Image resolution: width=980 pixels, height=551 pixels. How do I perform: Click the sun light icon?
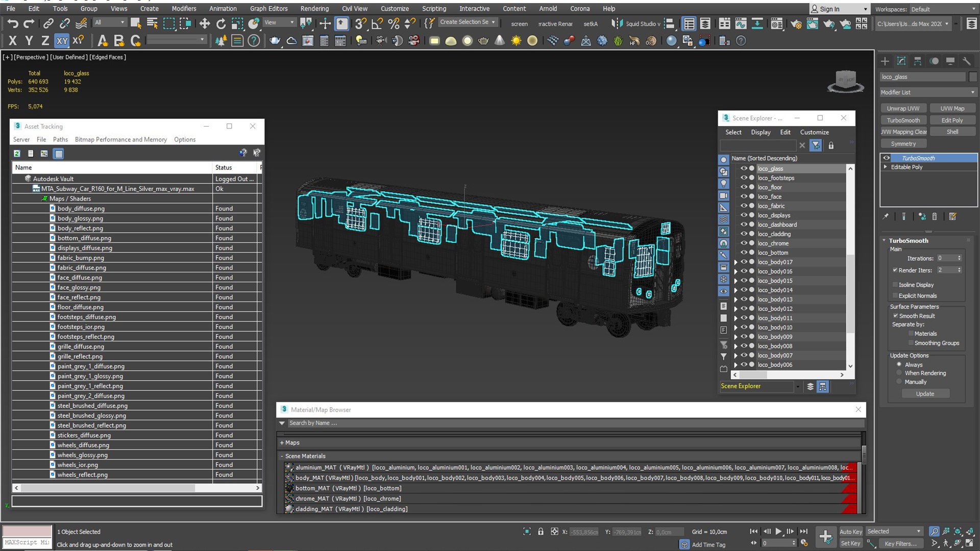[516, 41]
